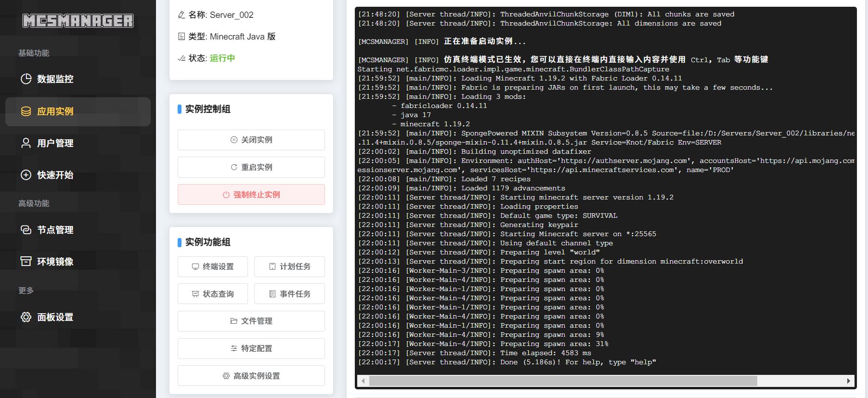Open the 环境镜像 box icon
The width and height of the screenshot is (868, 398).
26,262
